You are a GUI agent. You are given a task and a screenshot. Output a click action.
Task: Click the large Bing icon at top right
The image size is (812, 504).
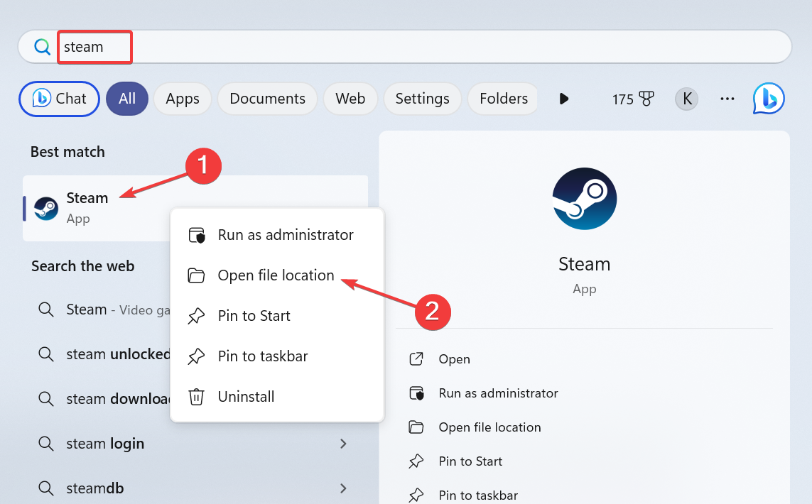coord(769,99)
